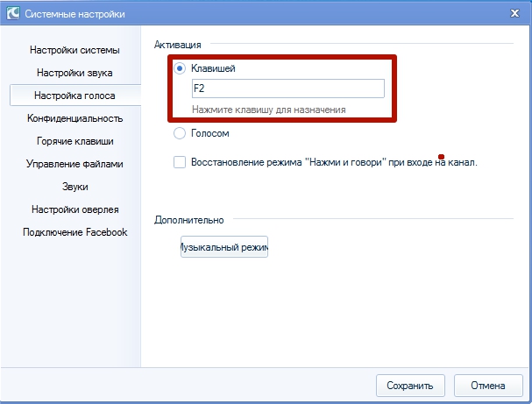Switch to Настройки звука section

coord(74,73)
